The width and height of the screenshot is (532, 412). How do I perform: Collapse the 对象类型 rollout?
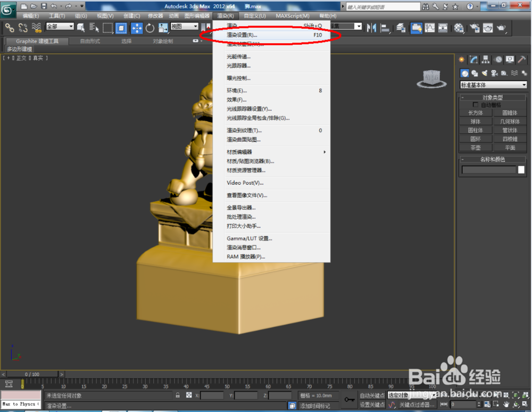493,97
